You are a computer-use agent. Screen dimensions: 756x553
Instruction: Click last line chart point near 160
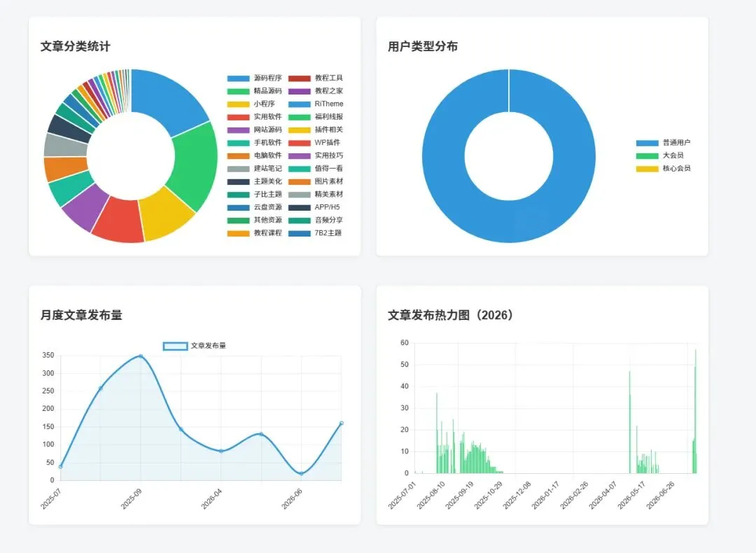(342, 423)
